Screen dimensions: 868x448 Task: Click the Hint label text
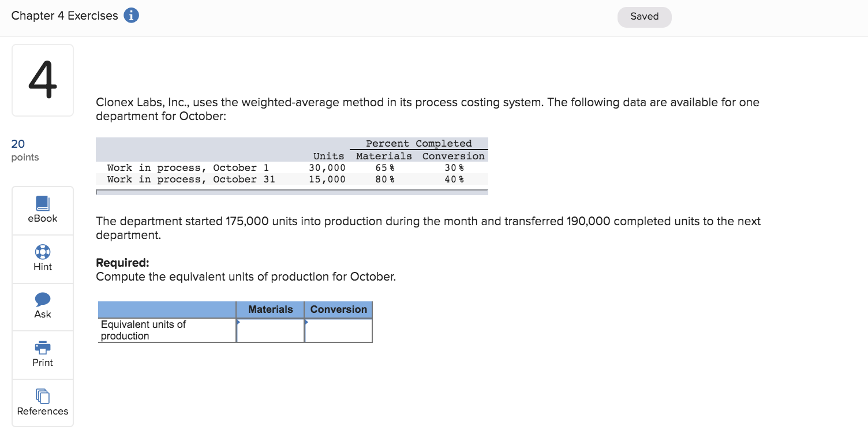click(x=43, y=267)
